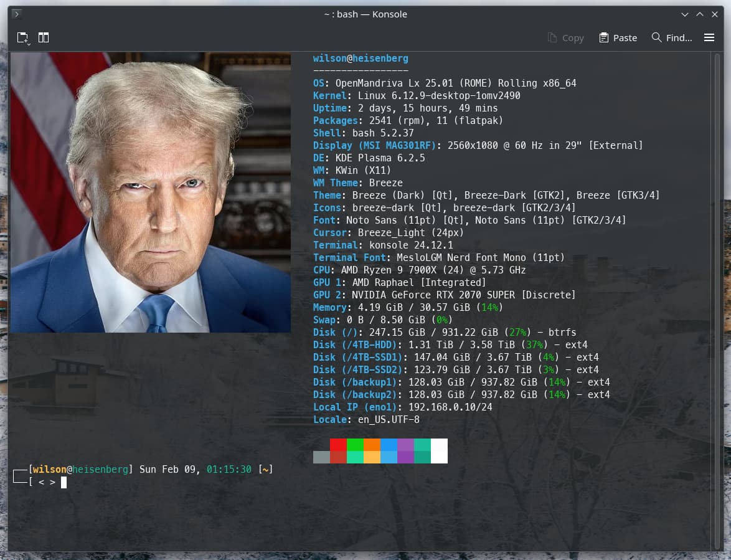
Task: Click the Konsole window icon in the title bar
Action: point(17,14)
